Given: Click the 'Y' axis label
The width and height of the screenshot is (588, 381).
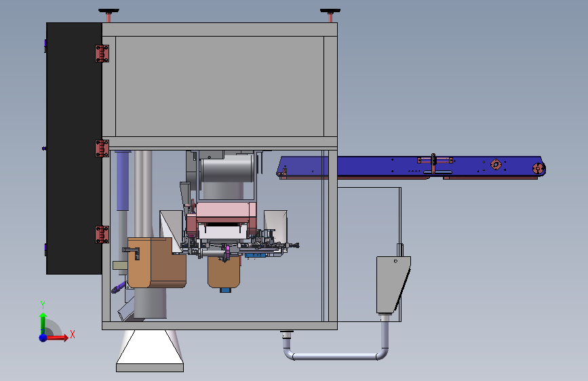Looking at the screenshot, I should [x=43, y=305].
